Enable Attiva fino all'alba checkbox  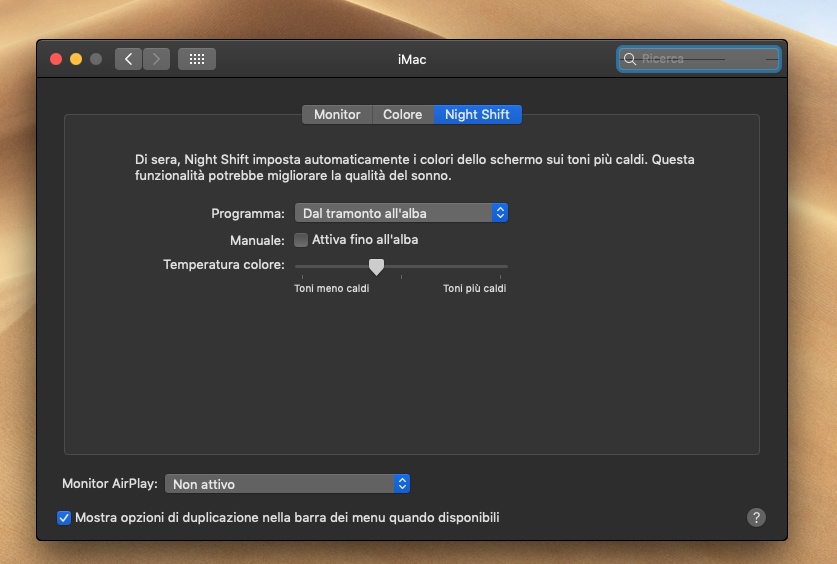tap(301, 240)
